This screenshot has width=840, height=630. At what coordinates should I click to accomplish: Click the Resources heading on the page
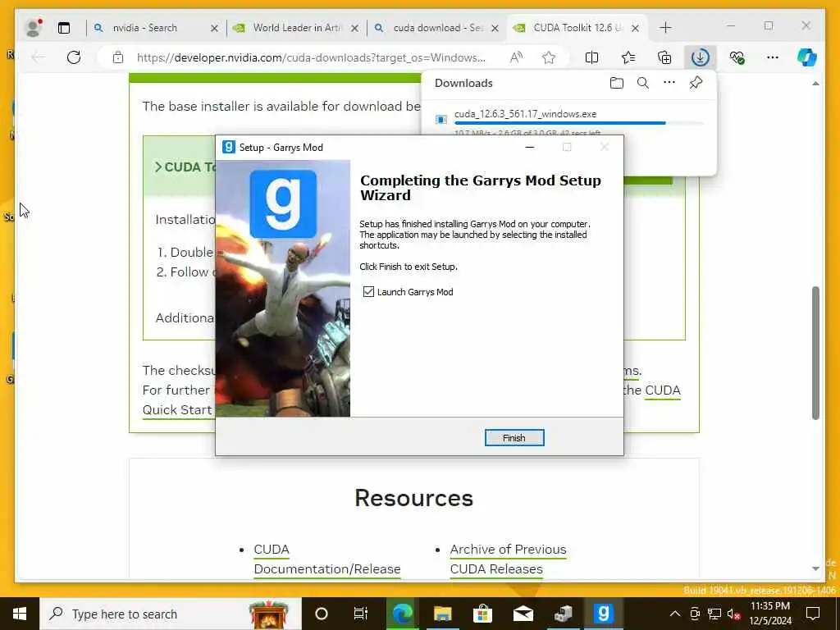[x=413, y=498]
